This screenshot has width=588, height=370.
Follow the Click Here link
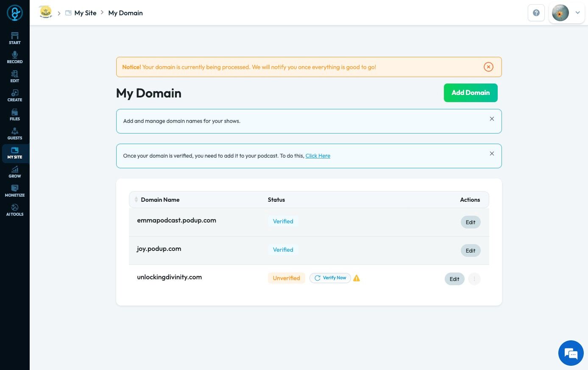[x=318, y=156]
